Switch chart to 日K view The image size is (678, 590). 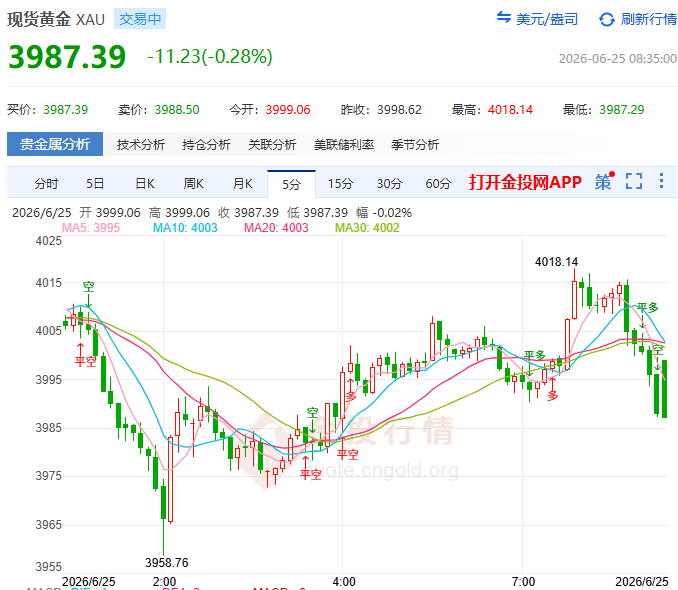[x=144, y=184]
